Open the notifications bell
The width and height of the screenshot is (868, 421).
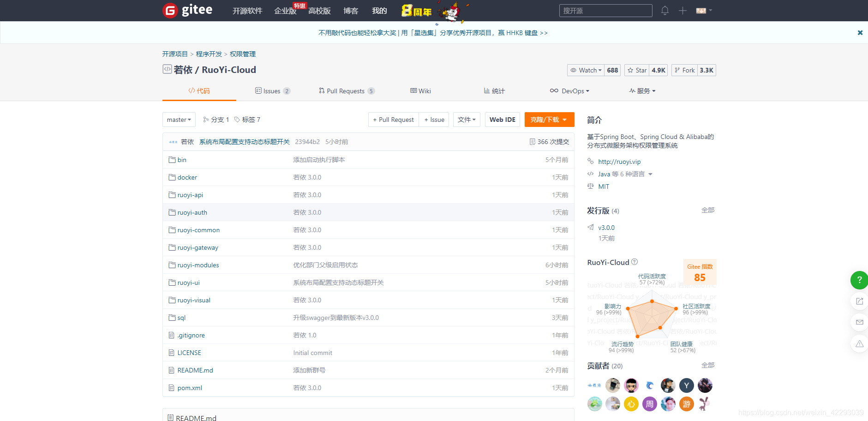point(665,11)
